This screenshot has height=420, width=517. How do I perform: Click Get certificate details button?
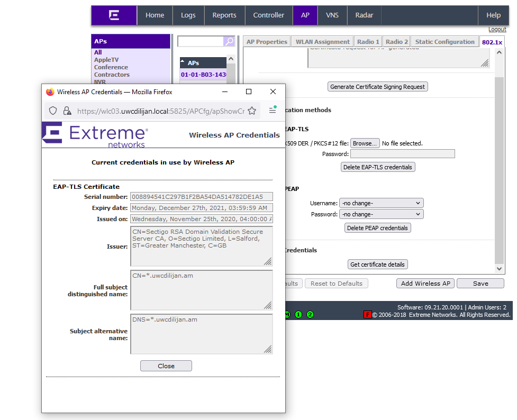point(377,264)
